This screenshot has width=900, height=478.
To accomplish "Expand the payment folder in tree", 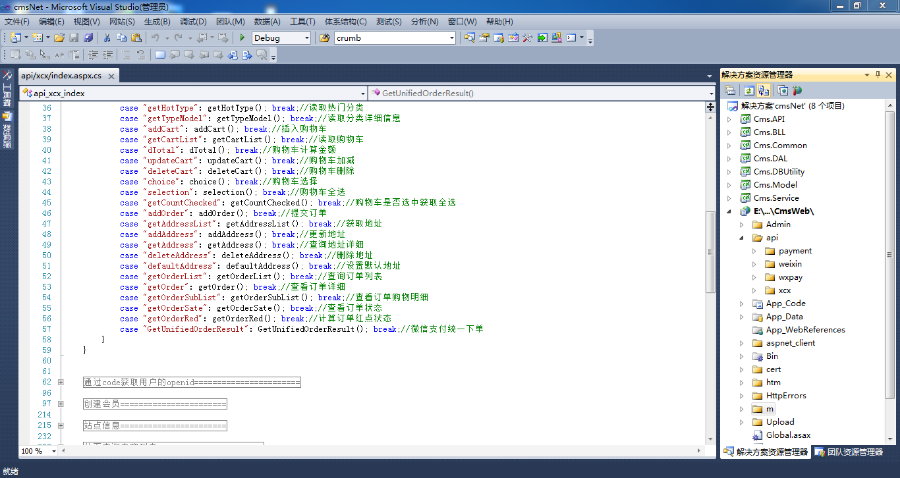I will (754, 251).
